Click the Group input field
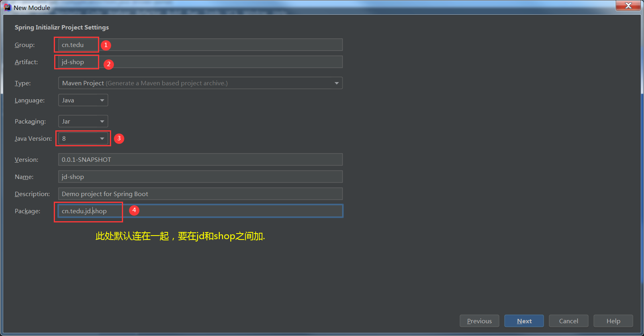The image size is (644, 336). [200, 45]
